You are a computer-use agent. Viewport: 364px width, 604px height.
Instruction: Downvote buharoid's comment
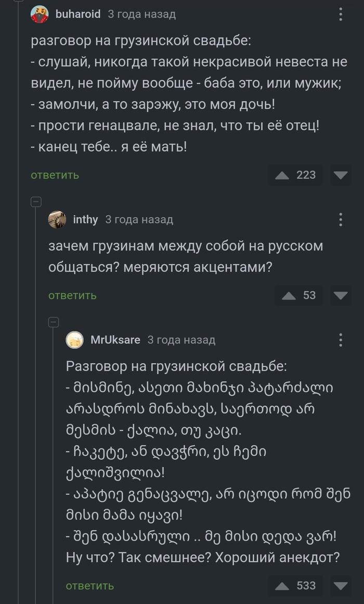tap(341, 175)
